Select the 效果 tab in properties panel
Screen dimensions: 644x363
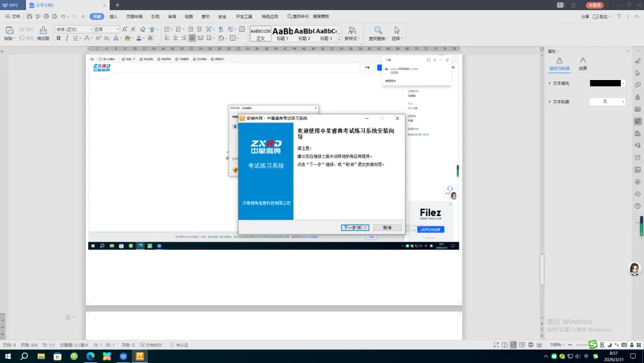pyautogui.click(x=583, y=64)
